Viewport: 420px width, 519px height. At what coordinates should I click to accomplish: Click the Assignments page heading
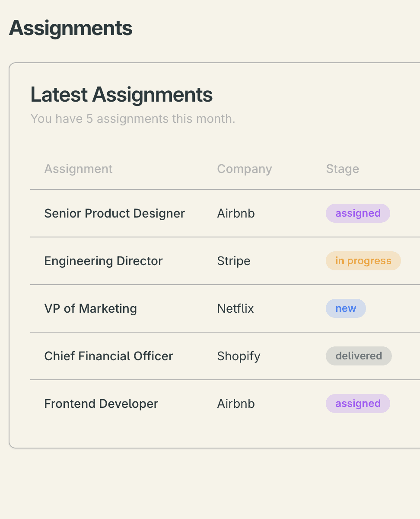tap(70, 28)
